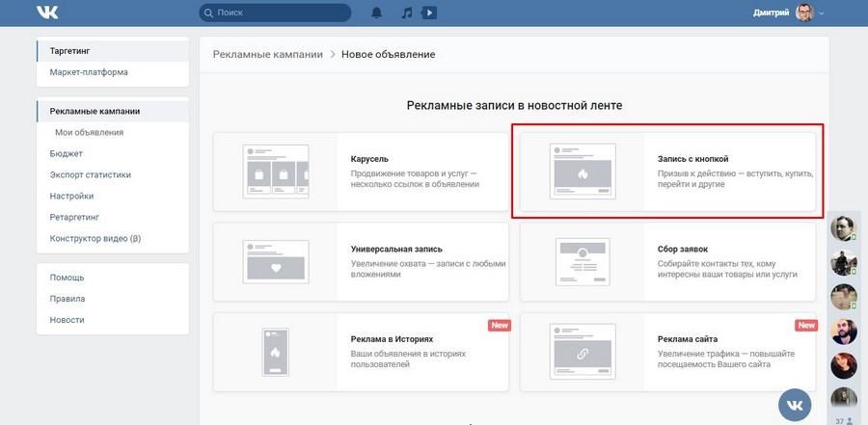This screenshot has width=868, height=425.
Task: Click the Реклама сайта link-chain illustration
Action: tap(583, 352)
